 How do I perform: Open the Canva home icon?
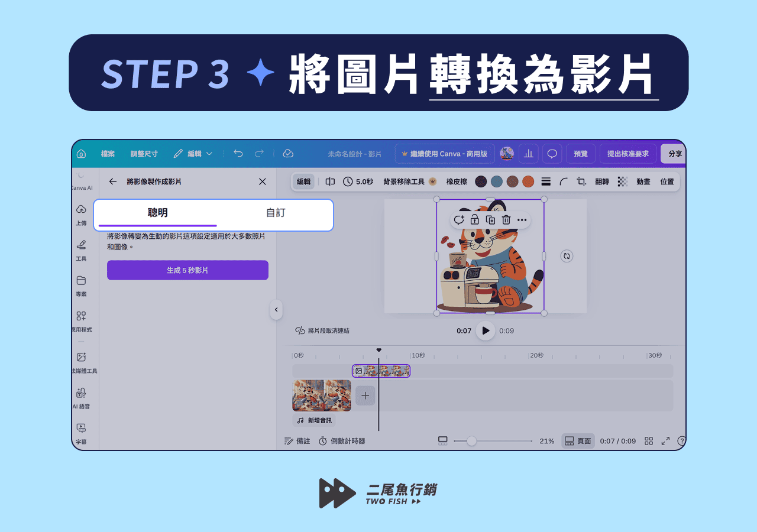click(82, 154)
